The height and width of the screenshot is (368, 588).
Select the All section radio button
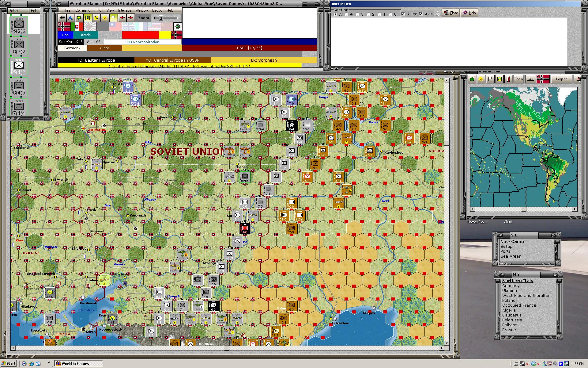(x=336, y=14)
